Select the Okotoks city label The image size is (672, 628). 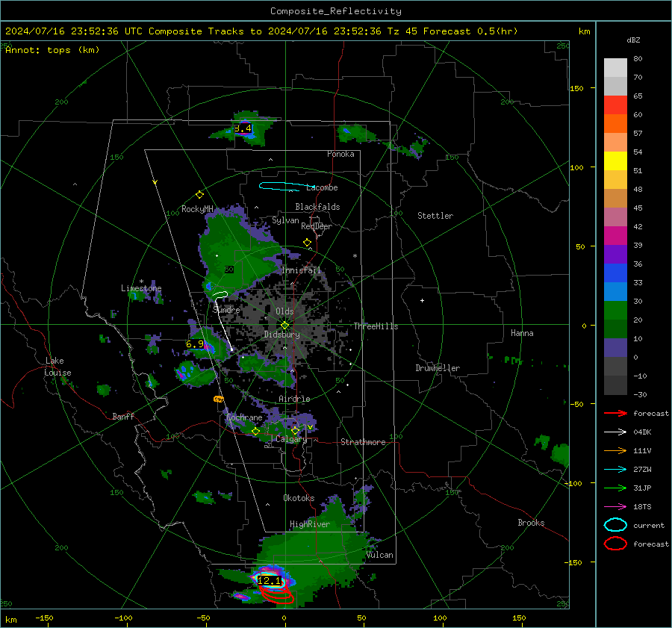[x=299, y=498]
